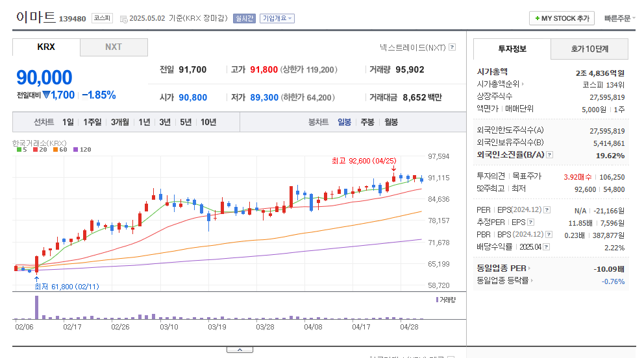Show the 3개월 line chart
The width and height of the screenshot is (644, 358).
[119, 122]
